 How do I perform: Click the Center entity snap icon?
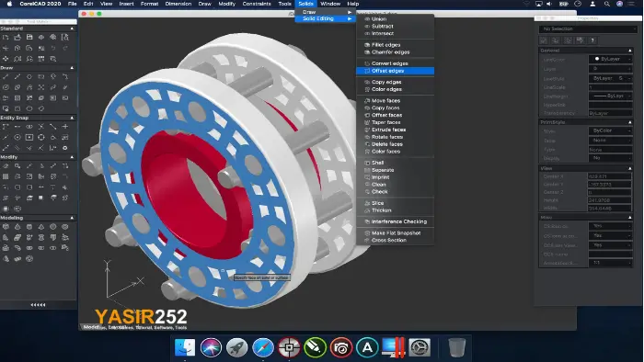pyautogui.click(x=17, y=137)
